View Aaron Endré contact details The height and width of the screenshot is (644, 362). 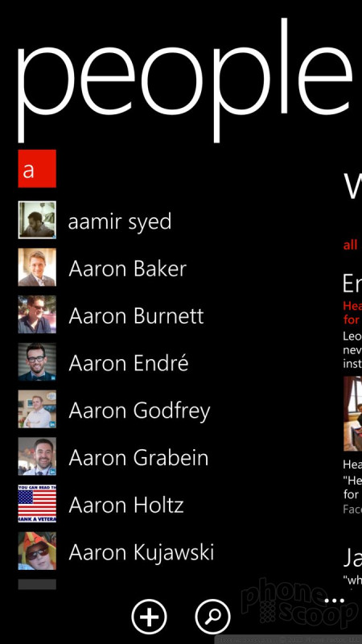[129, 363]
